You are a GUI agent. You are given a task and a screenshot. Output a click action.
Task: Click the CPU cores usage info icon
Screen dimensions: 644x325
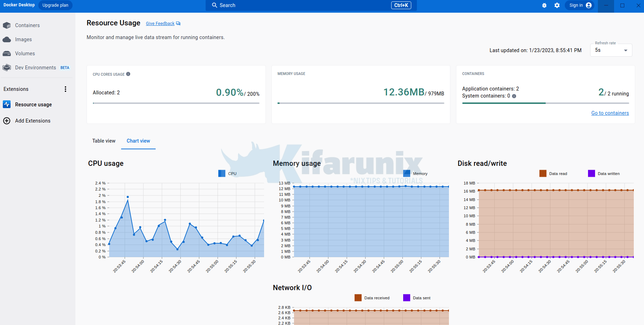click(x=128, y=74)
